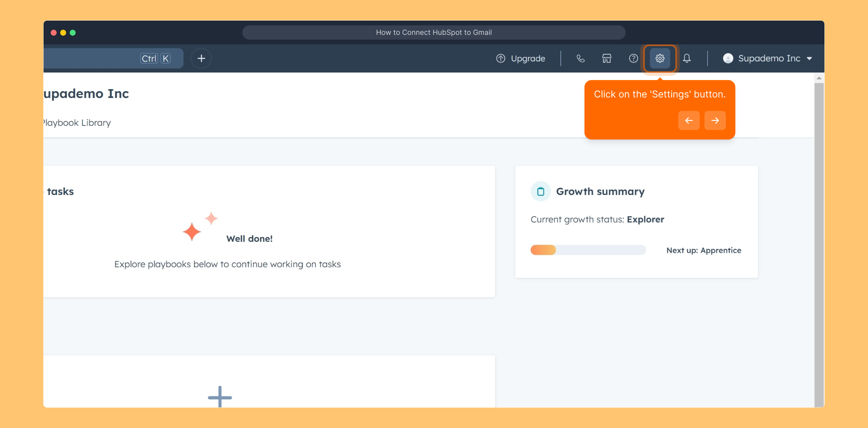The image size is (868, 428).
Task: Click the growth status progress bar
Action: 588,250
